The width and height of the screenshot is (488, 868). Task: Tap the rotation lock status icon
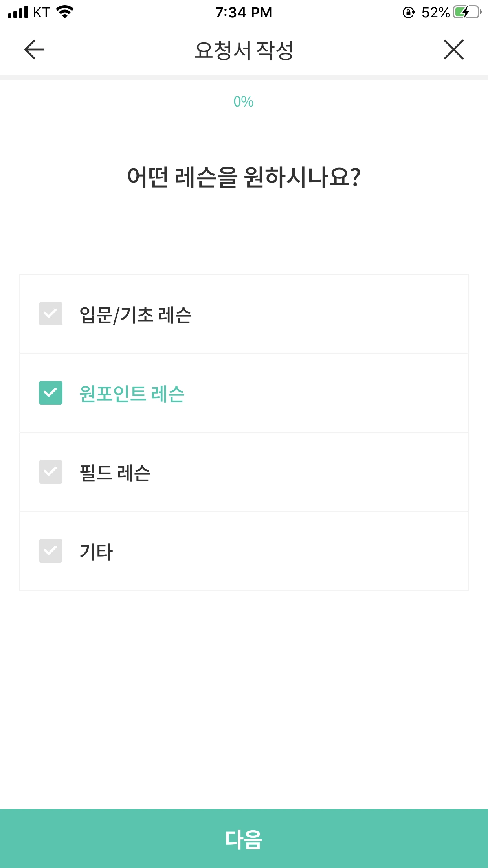(409, 13)
